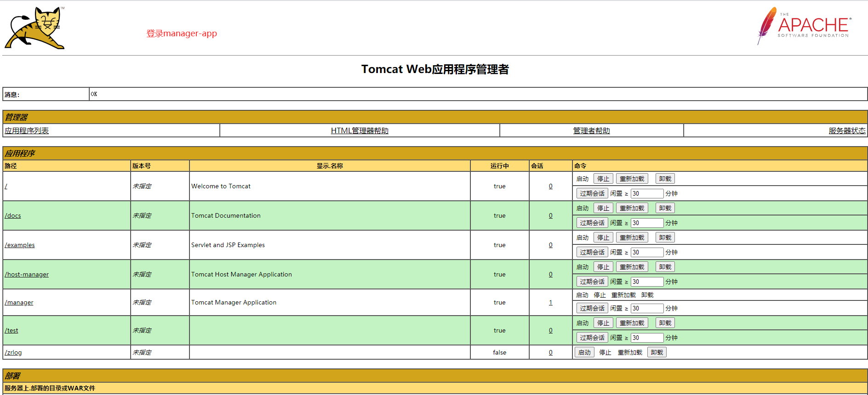Screen dimensions: 868x395
Task: Open the 应用程序列表 link
Action: pyautogui.click(x=27, y=130)
